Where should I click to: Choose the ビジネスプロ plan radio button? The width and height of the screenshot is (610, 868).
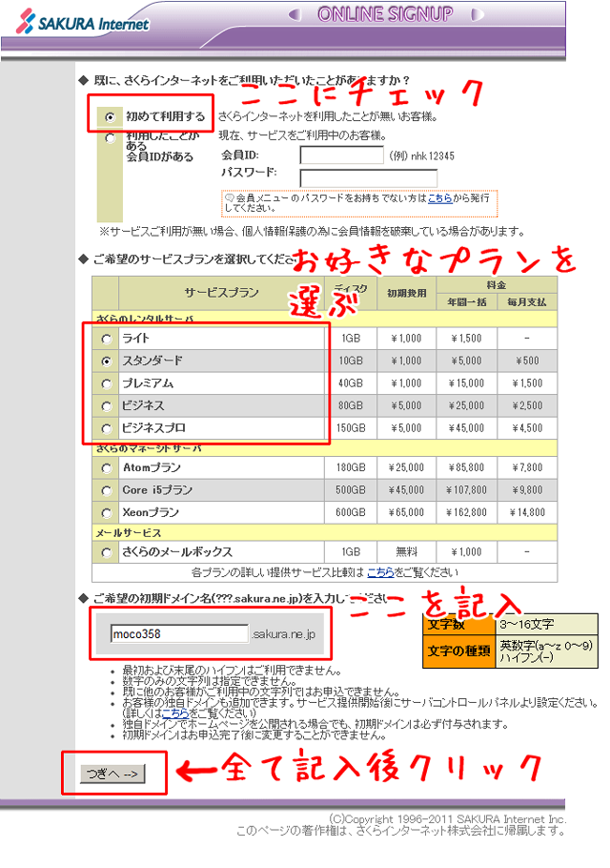pos(106,428)
